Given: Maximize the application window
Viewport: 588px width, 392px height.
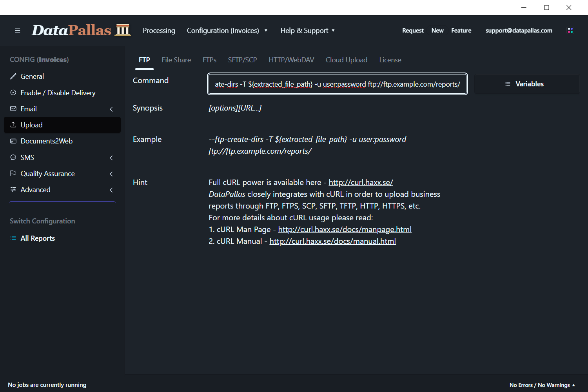Looking at the screenshot, I should (546, 7).
